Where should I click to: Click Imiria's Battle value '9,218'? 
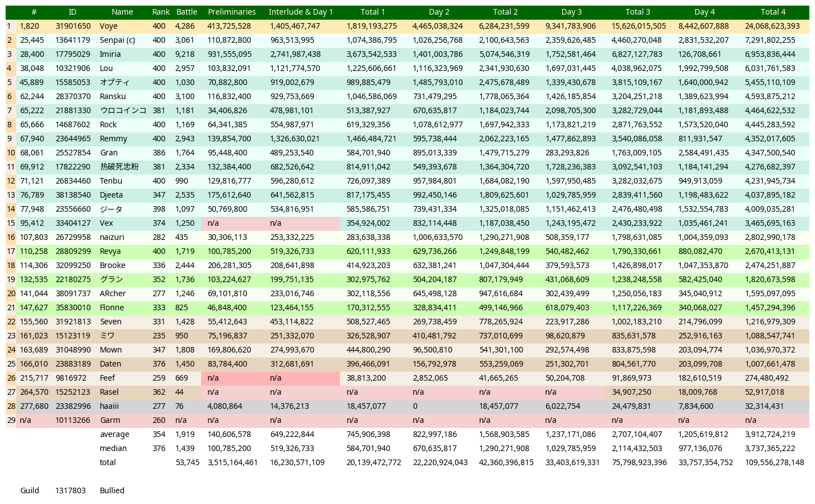[185, 54]
